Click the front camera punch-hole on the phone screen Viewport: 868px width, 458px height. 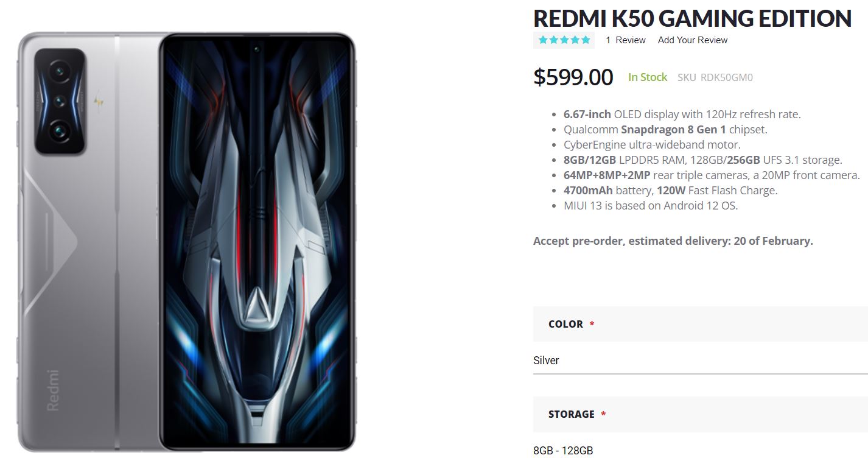pos(256,48)
